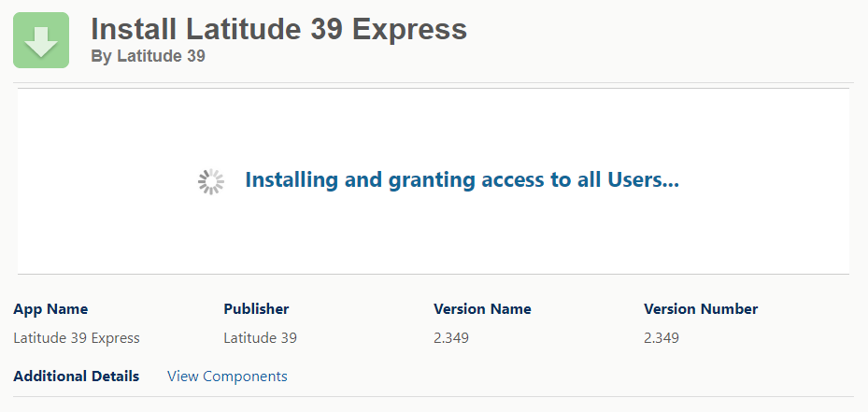Click the Version Number label
This screenshot has width=868, height=412.
tap(700, 309)
